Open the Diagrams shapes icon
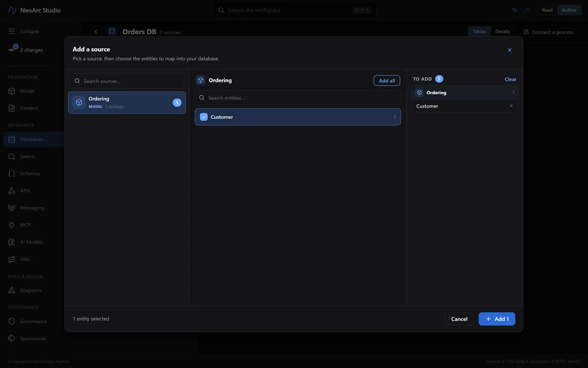Image resolution: width=588 pixels, height=368 pixels. point(12,290)
